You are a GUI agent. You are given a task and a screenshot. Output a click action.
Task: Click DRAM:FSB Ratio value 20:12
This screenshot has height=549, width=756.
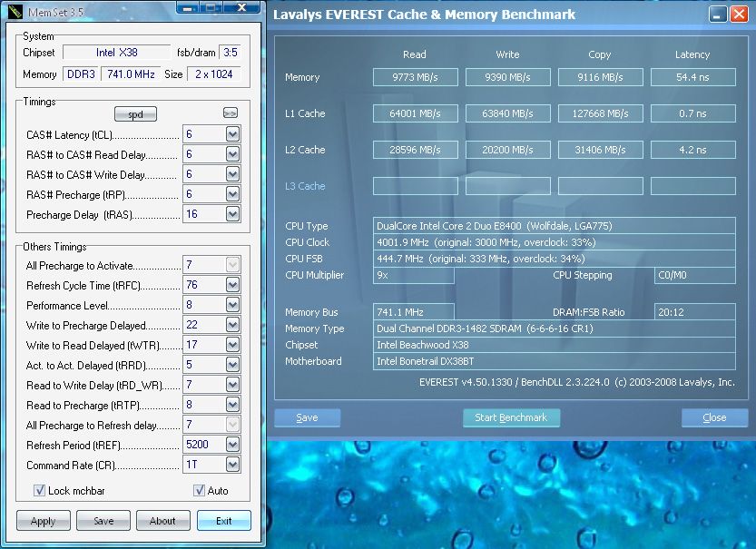695,312
